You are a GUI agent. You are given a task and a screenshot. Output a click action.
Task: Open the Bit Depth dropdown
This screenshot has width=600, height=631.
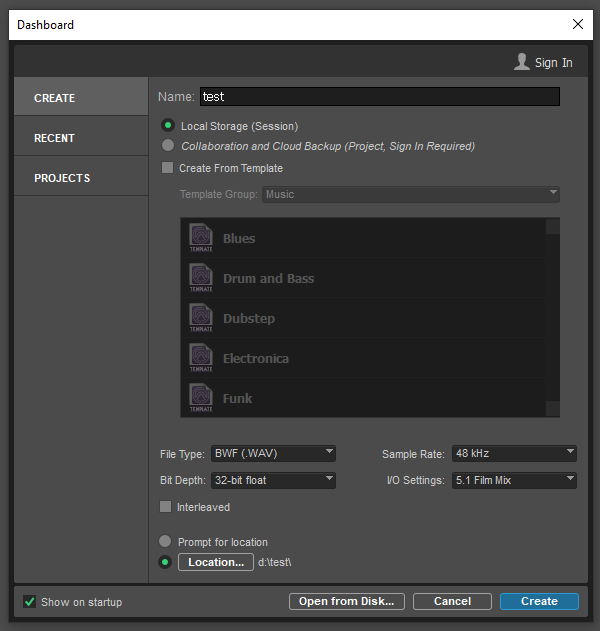pos(273,480)
